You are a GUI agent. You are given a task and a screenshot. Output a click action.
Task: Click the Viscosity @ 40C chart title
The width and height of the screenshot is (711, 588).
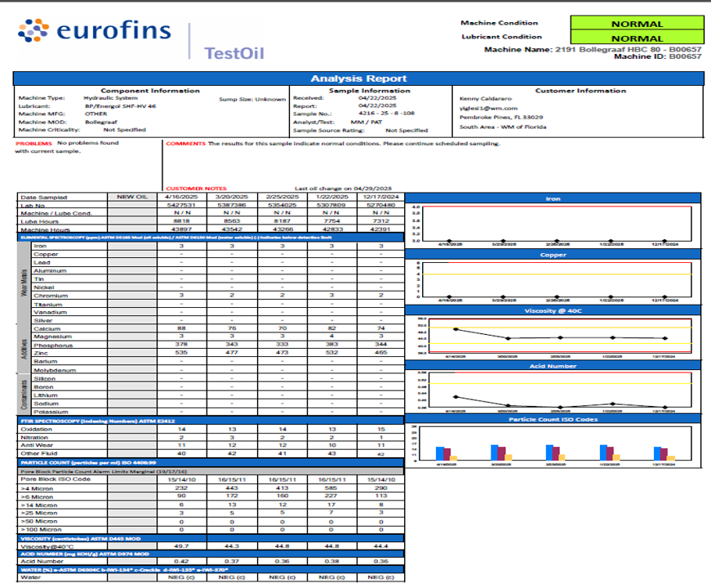point(553,311)
